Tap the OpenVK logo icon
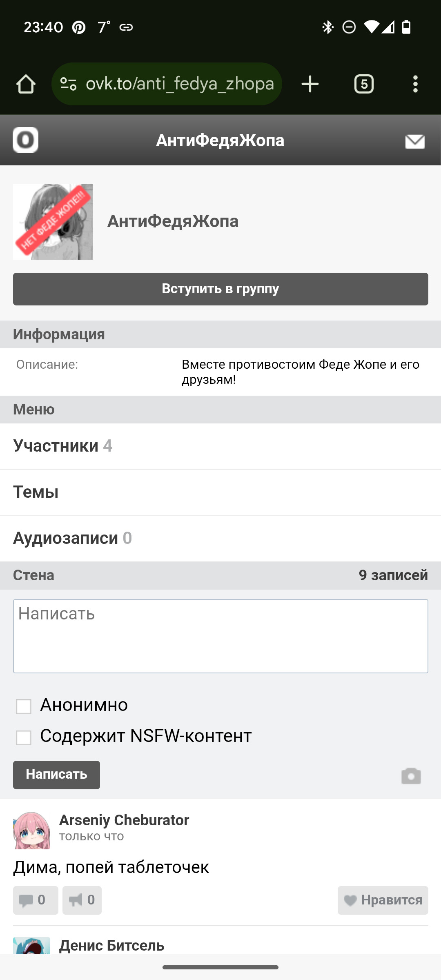This screenshot has width=441, height=980. point(25,140)
